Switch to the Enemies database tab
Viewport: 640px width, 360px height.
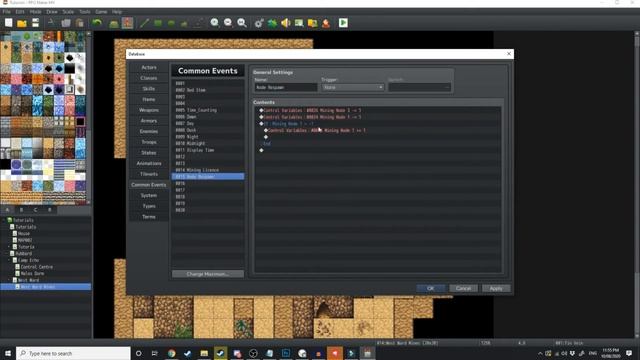click(149, 131)
